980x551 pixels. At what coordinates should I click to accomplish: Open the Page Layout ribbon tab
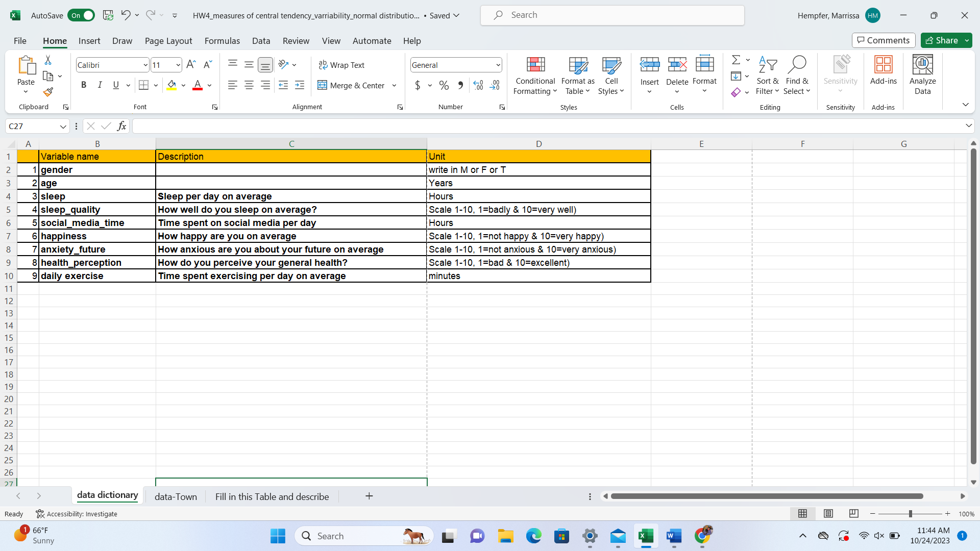point(168,41)
